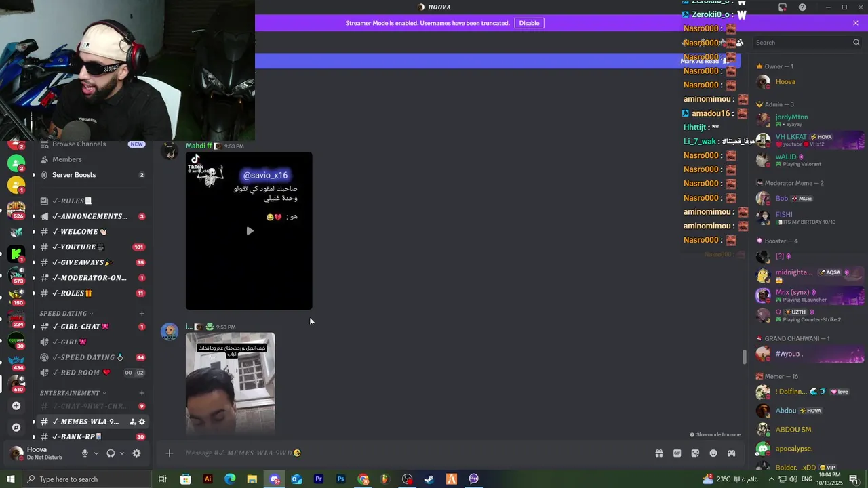Open the BANK-RP channel
Screen dimensions: 868x488
tap(92, 437)
